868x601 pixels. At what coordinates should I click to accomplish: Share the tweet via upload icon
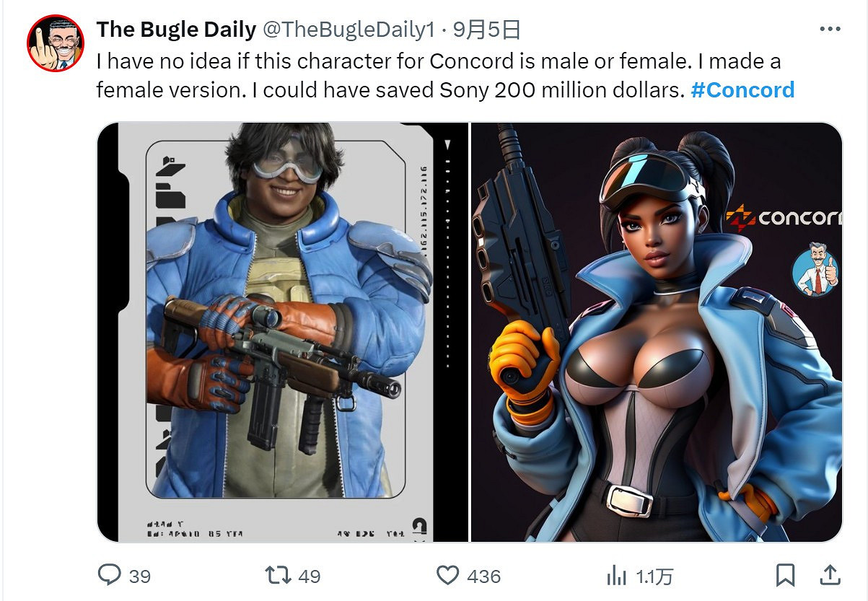[830, 575]
